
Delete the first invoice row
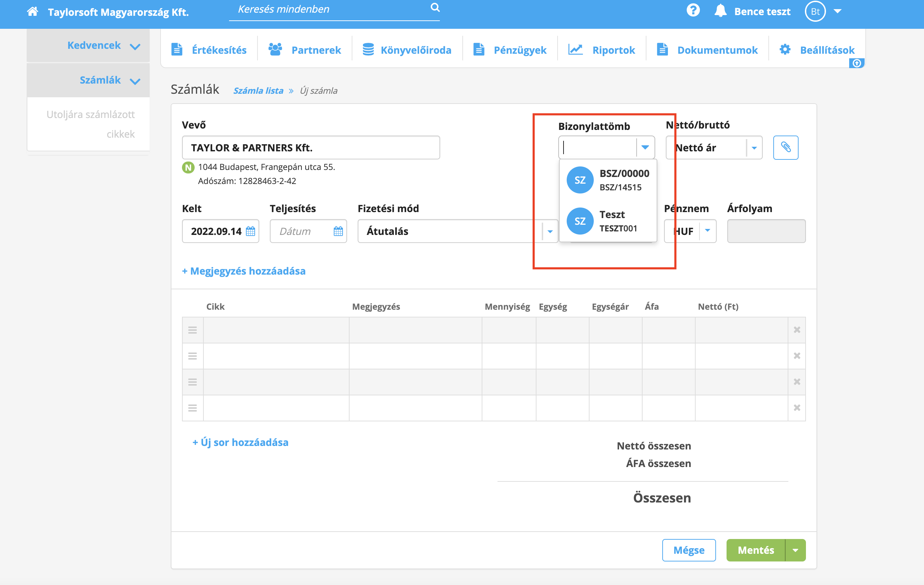(796, 330)
